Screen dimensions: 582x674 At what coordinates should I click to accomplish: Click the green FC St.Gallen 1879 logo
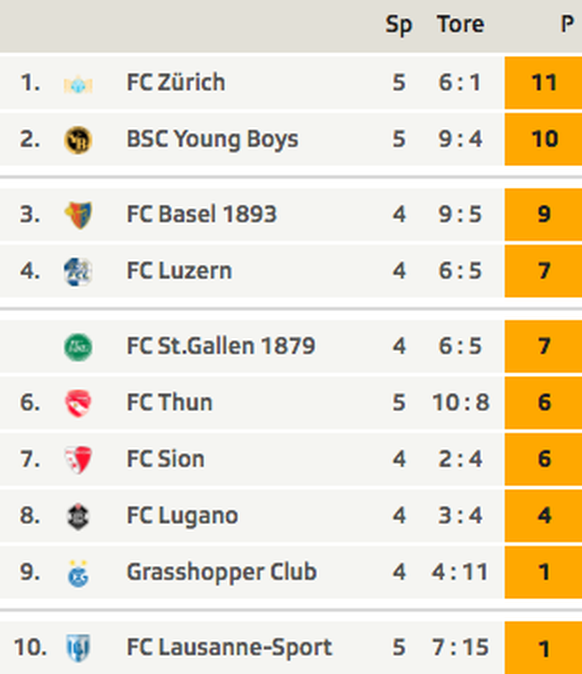click(78, 347)
